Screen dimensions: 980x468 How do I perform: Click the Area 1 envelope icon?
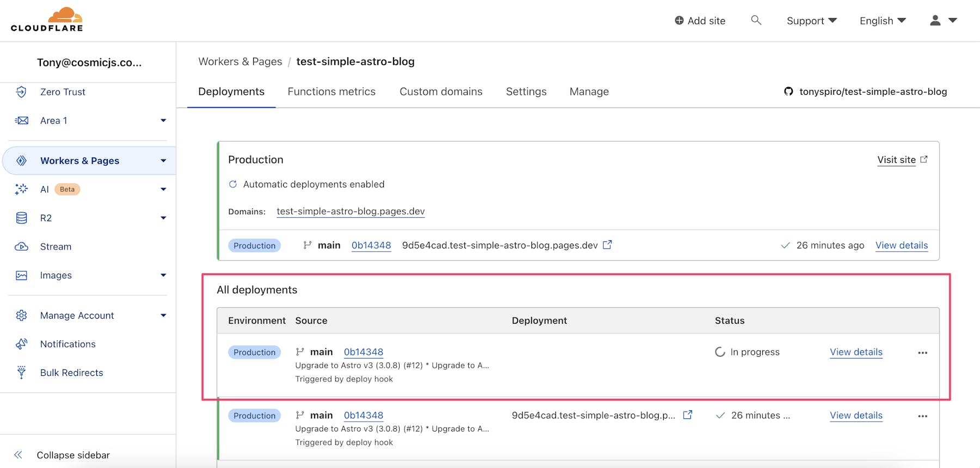click(21, 120)
